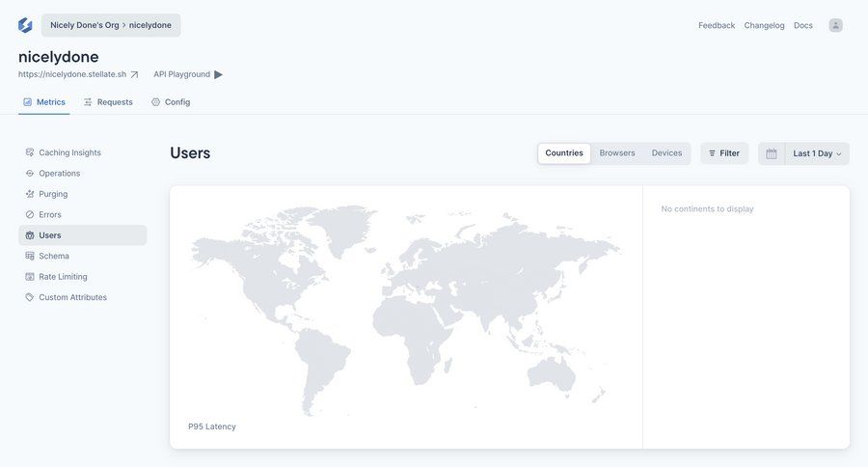The width and height of the screenshot is (868, 467).
Task: Open the Feedback link
Action: coord(717,25)
